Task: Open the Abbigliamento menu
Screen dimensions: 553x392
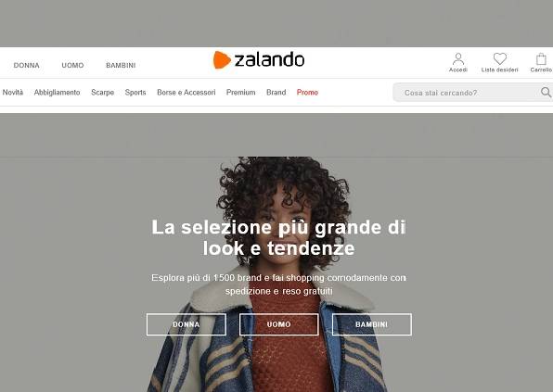Action: click(x=58, y=93)
